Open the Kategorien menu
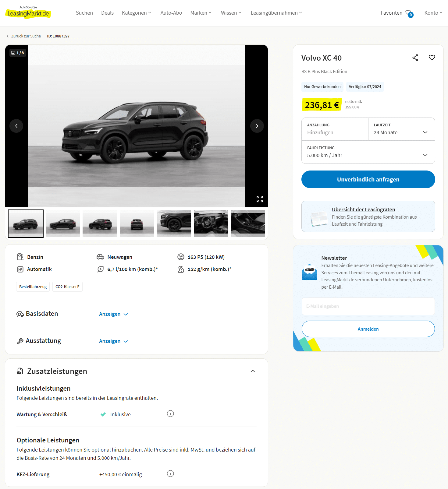Screen dimensions: 448x489 point(137,13)
